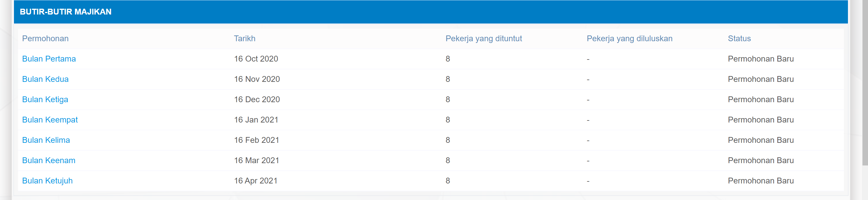This screenshot has height=200, width=868.
Task: Click the Pekerja yang dituntut column header
Action: [x=484, y=39]
